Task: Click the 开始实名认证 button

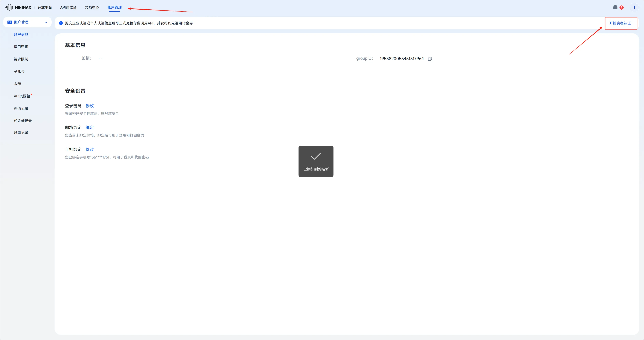Action: [620, 23]
